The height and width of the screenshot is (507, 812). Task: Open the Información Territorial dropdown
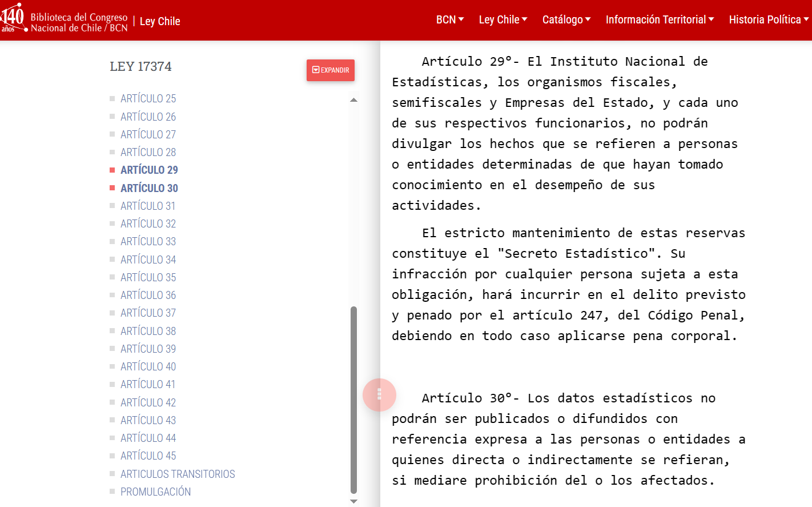[x=660, y=20]
